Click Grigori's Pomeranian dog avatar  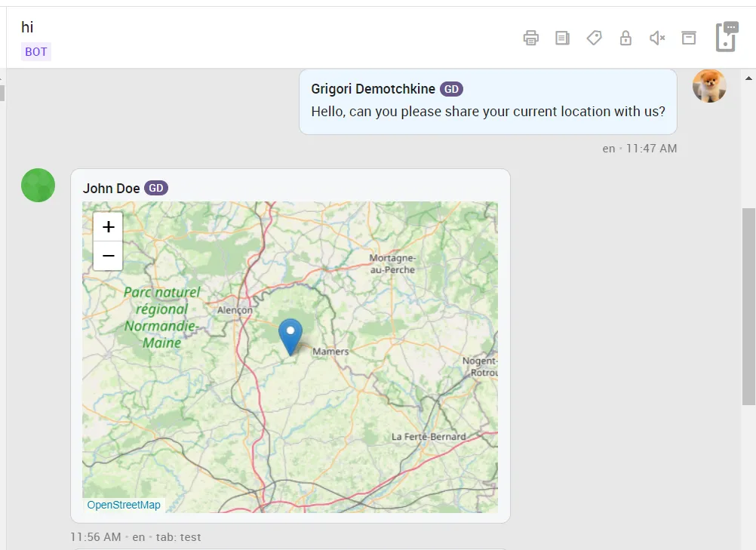(x=709, y=86)
